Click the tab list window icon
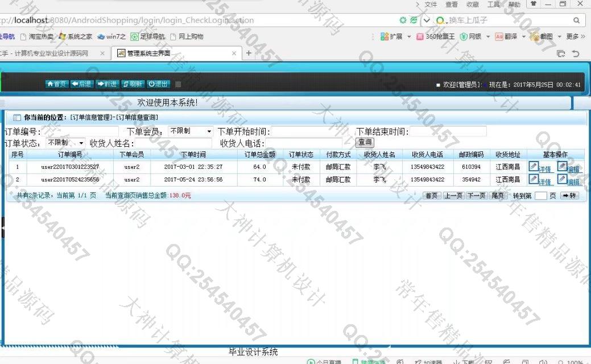Screen dimensions: 591x364 tap(561, 53)
